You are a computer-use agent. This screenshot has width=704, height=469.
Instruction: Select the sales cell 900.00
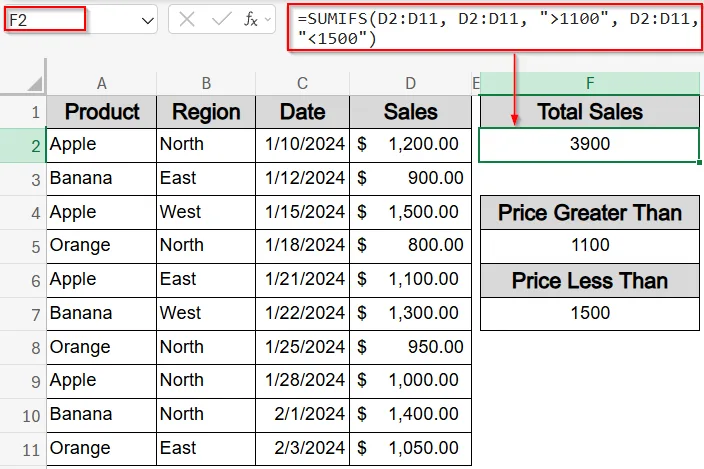tap(410, 179)
